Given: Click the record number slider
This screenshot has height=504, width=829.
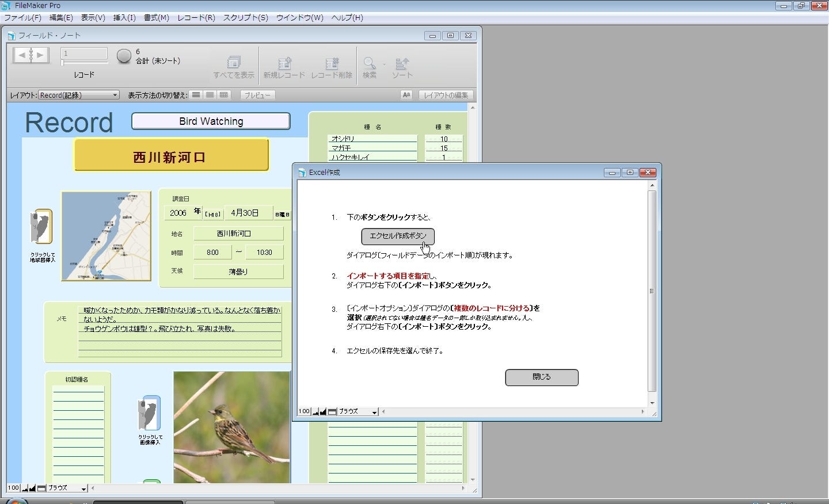Looking at the screenshot, I should [84, 61].
